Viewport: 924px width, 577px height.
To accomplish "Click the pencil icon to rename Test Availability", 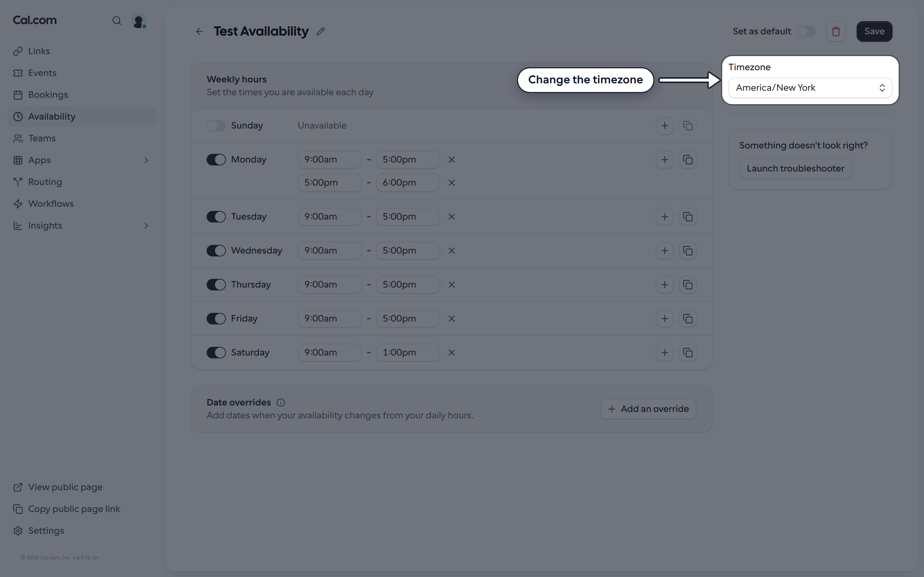I will (x=320, y=31).
